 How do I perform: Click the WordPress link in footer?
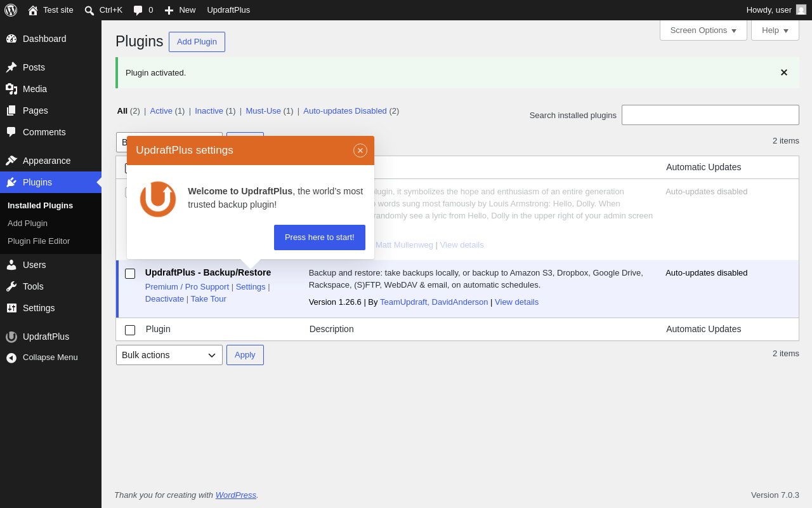click(236, 495)
